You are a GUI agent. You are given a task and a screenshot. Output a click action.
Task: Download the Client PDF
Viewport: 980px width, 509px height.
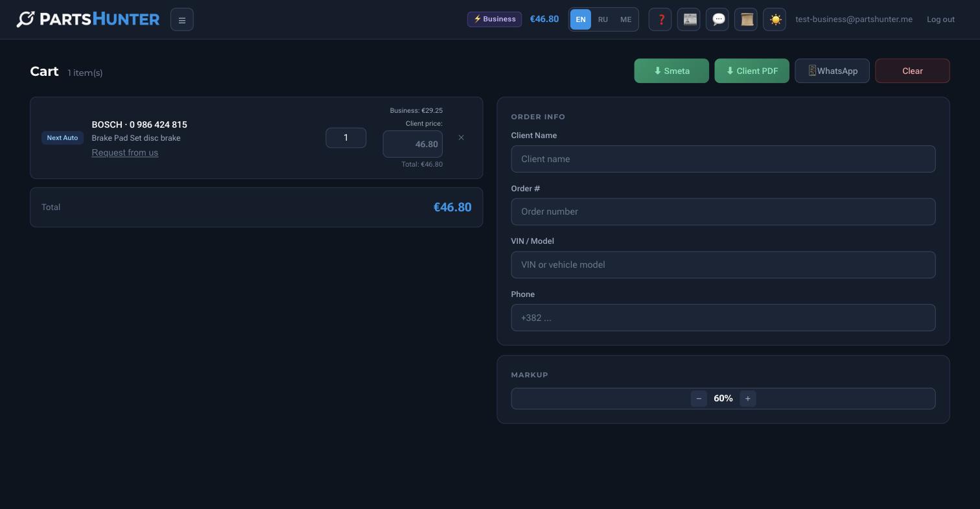pos(752,71)
